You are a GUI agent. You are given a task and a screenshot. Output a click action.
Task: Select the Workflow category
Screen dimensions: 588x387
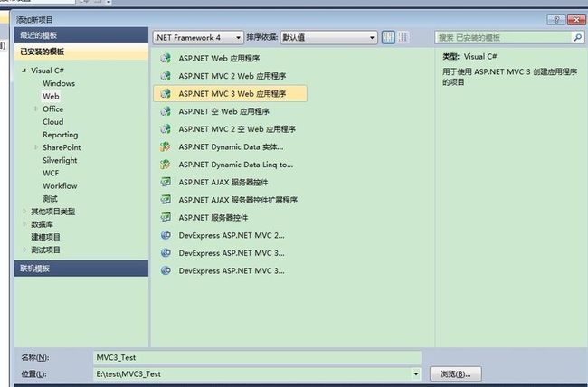60,186
